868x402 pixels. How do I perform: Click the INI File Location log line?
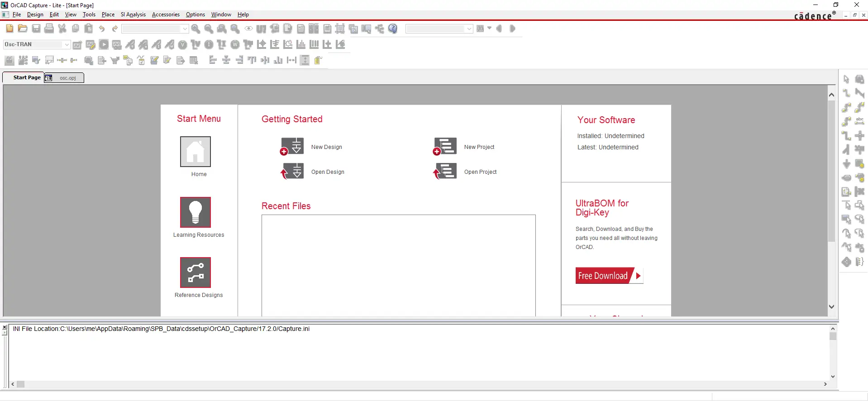161,329
